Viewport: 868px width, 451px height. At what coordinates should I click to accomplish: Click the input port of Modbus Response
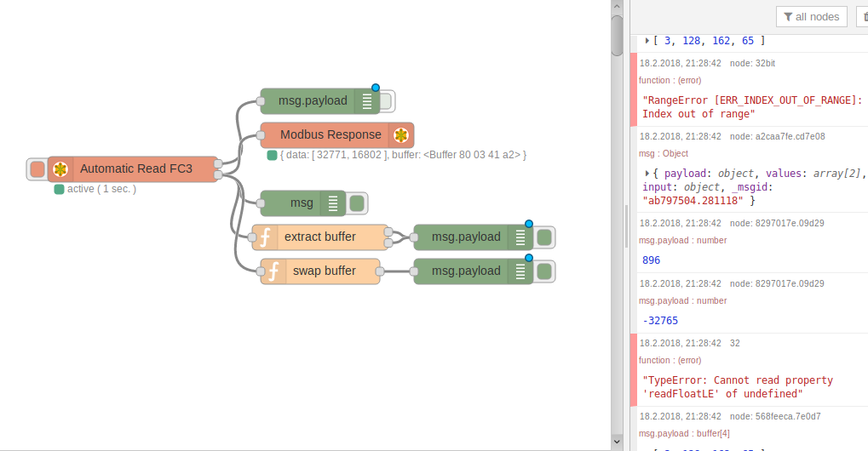click(x=261, y=134)
